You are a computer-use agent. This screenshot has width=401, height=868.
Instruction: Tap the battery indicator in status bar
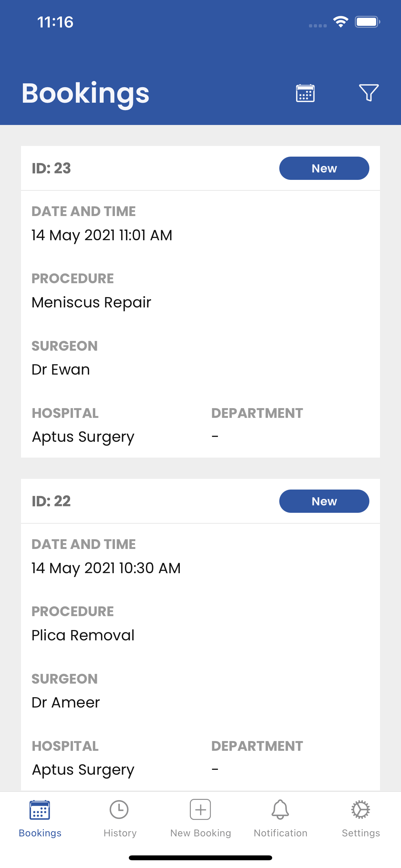coord(367,22)
